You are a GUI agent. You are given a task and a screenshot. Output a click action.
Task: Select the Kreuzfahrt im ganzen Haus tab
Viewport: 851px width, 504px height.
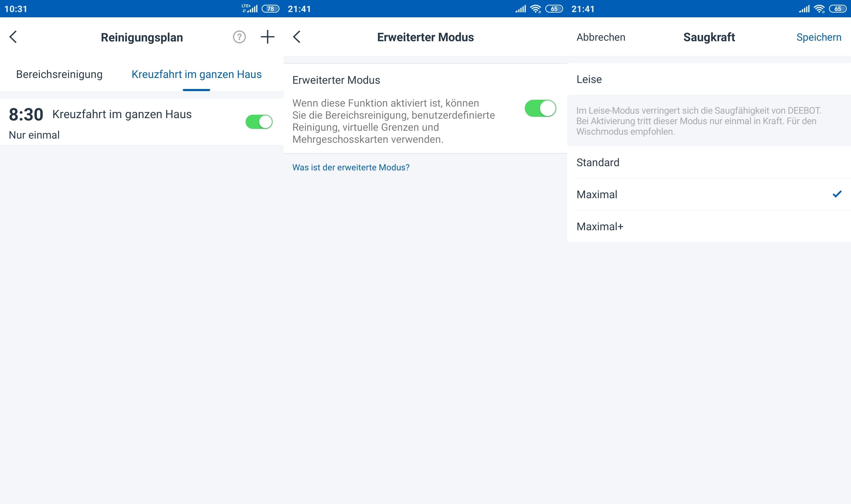(x=196, y=74)
